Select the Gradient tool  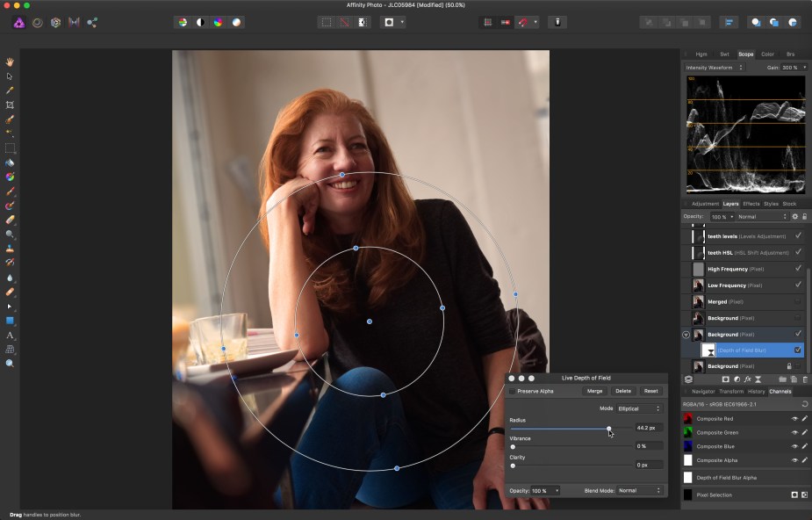point(10,177)
